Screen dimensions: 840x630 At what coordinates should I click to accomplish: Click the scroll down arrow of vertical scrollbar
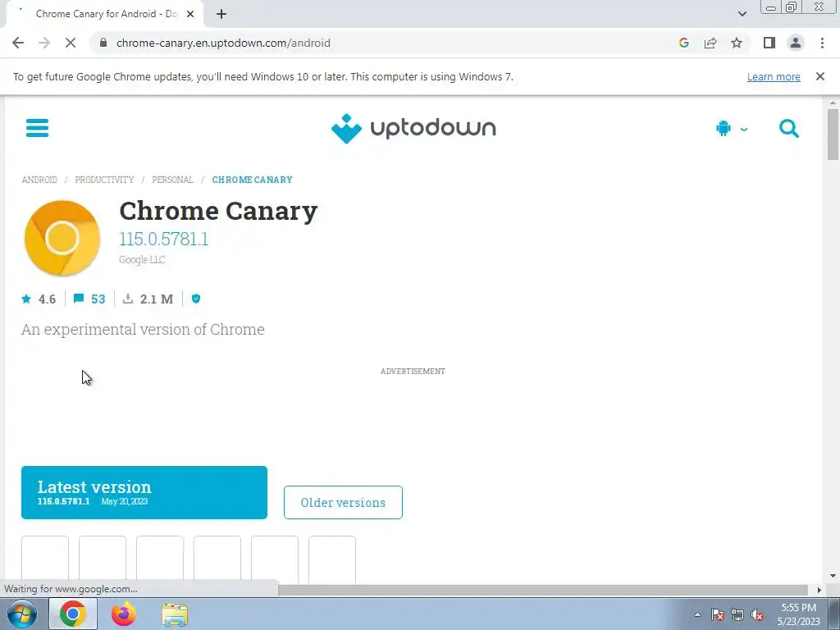[833, 577]
